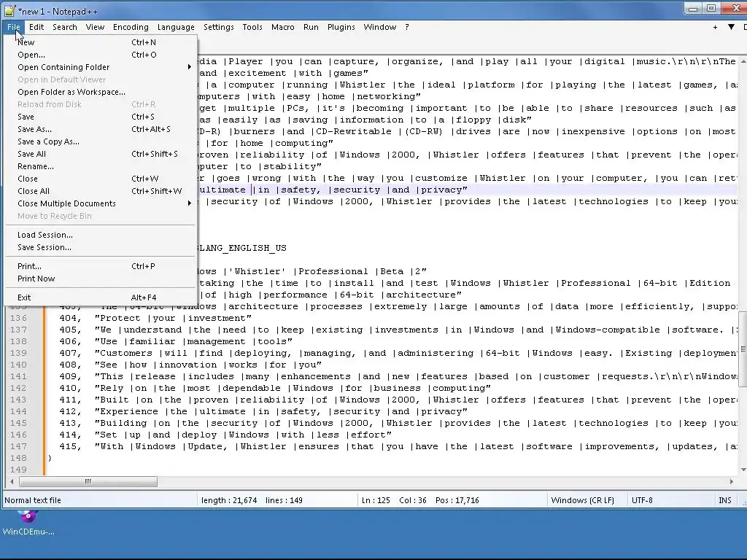Viewport: 747px width, 560px height.
Task: Click Windows (CR LF) status field
Action: click(582, 500)
